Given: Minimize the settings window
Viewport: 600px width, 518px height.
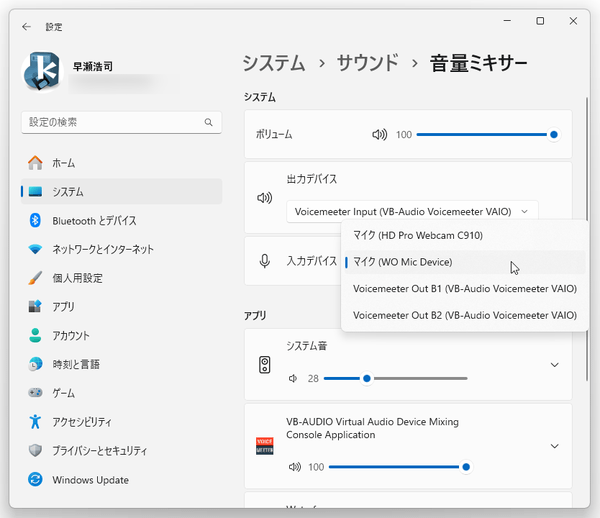Looking at the screenshot, I should click(x=507, y=21).
